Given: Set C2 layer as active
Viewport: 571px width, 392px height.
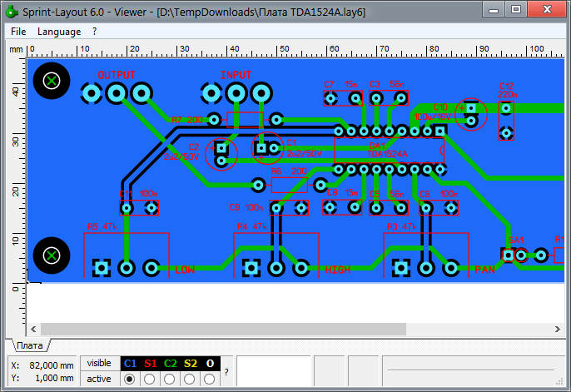Looking at the screenshot, I should coord(169,380).
